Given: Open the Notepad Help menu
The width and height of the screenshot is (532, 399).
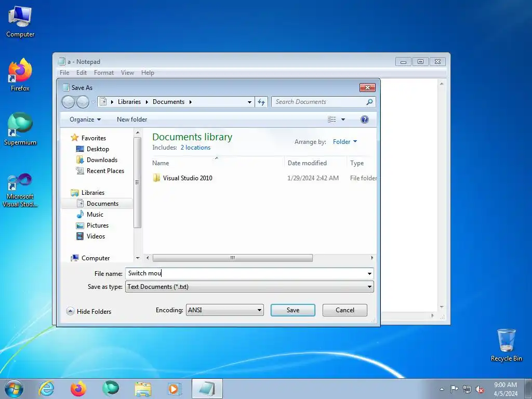Looking at the screenshot, I should click(148, 73).
